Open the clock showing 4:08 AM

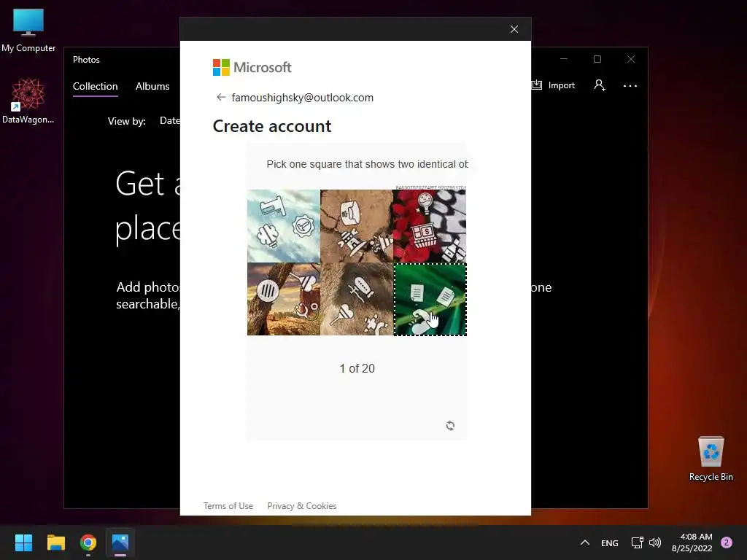[692, 542]
